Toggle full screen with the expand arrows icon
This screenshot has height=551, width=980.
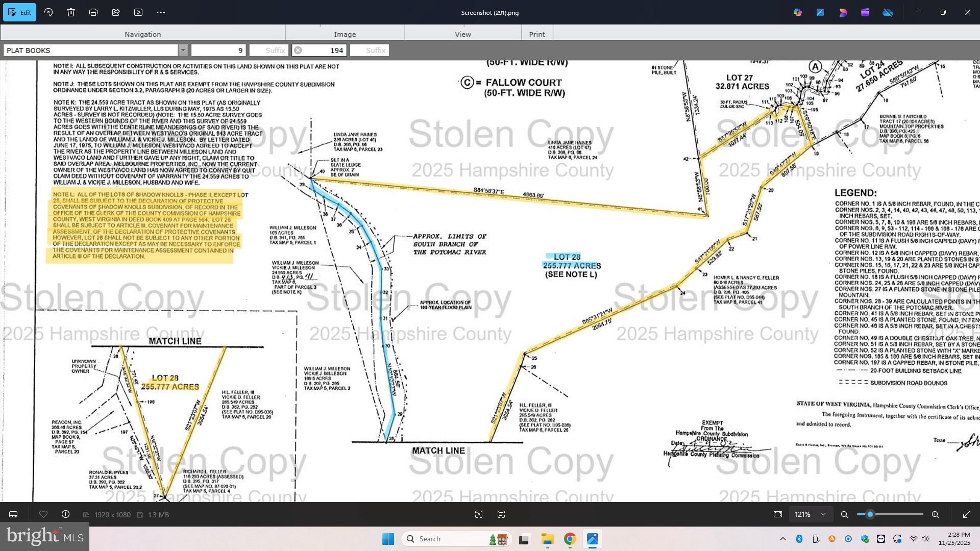point(966,514)
